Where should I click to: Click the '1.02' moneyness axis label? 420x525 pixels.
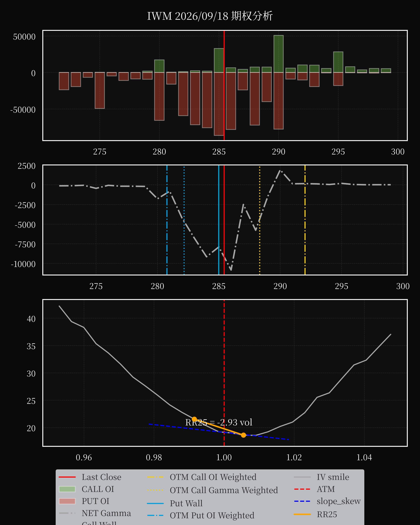coord(294,458)
